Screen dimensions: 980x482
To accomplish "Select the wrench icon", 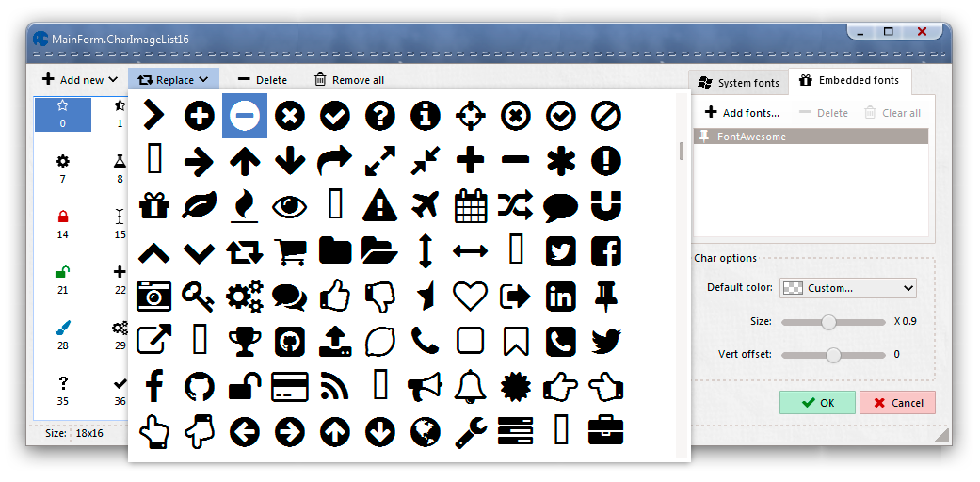I will pyautogui.click(x=470, y=431).
